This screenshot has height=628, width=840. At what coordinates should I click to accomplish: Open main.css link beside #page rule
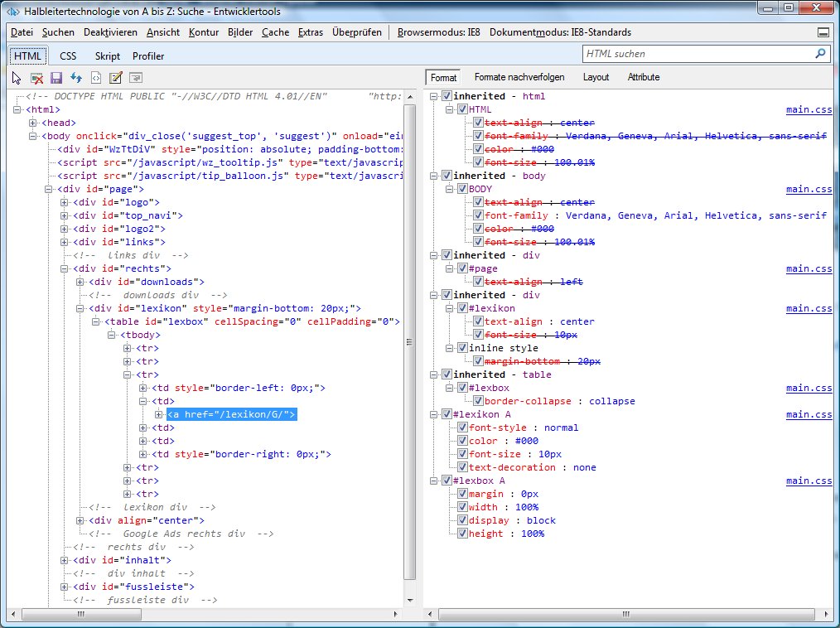(809, 268)
